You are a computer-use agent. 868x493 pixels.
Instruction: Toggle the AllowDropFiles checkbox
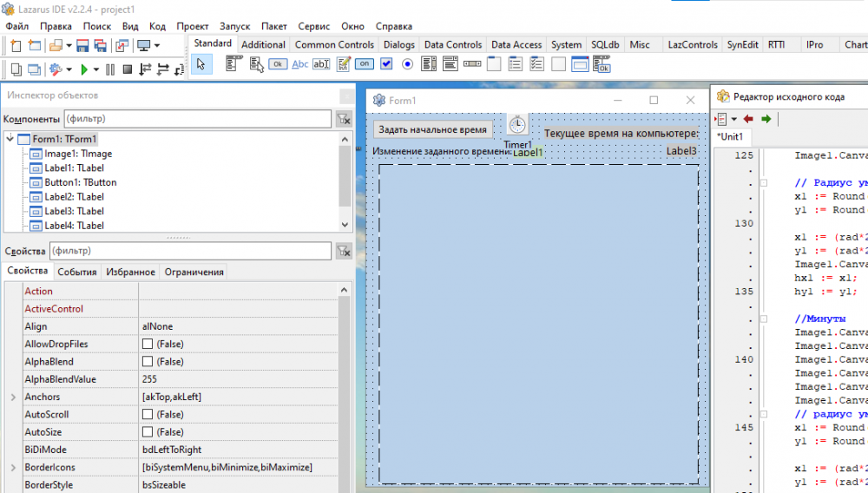148,345
